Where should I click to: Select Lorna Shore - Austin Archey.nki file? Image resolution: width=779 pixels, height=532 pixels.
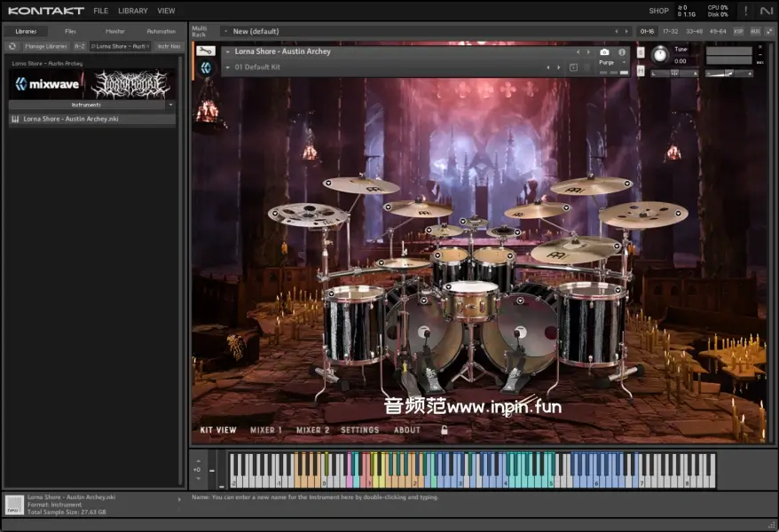coord(71,118)
